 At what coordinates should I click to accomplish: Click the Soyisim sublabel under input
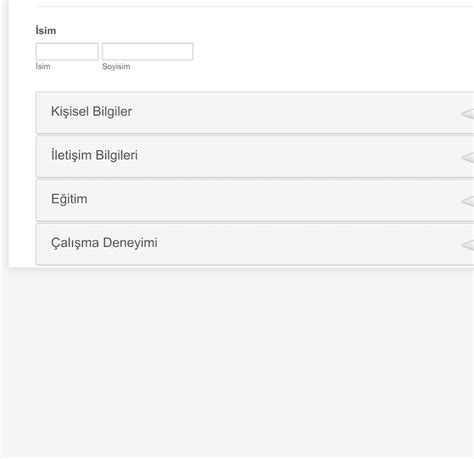coord(116,66)
